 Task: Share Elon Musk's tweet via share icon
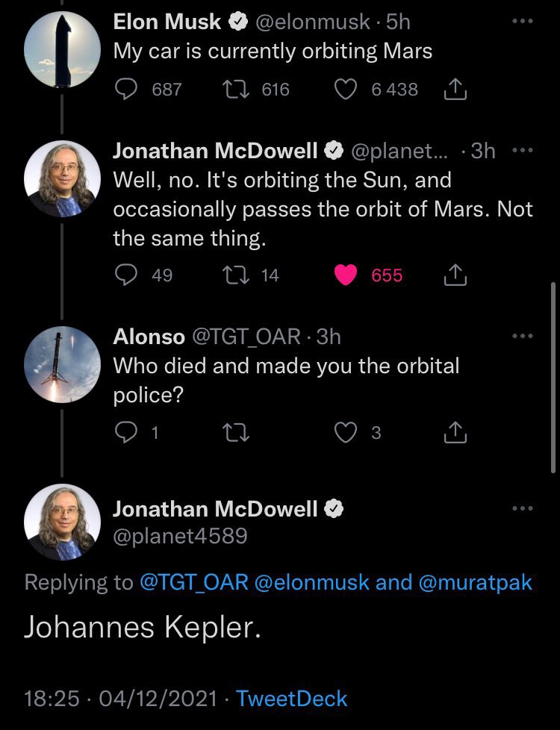(x=455, y=90)
